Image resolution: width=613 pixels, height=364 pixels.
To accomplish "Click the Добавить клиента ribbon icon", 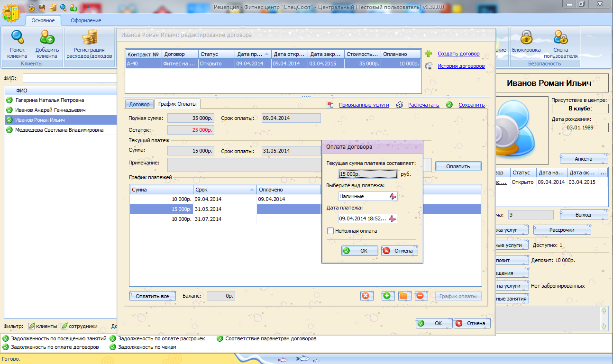I will (47, 37).
